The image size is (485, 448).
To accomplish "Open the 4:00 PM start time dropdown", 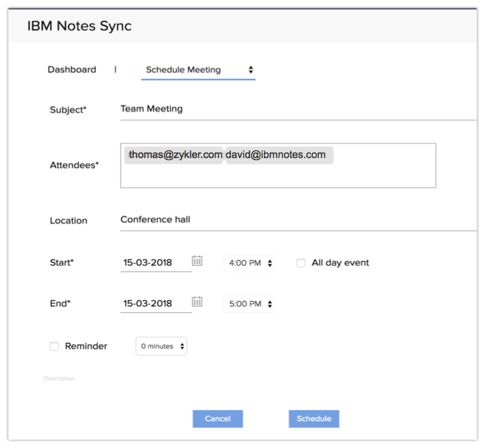I will pos(249,264).
